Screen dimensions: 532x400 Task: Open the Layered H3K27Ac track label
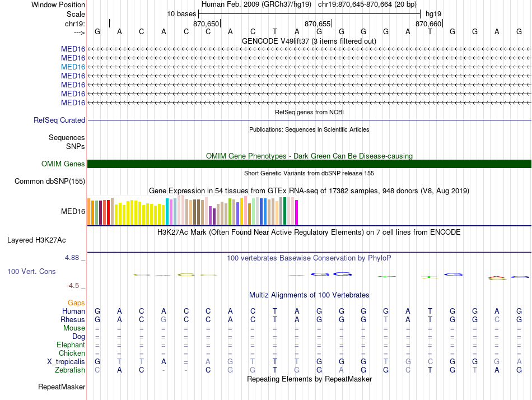point(36,240)
